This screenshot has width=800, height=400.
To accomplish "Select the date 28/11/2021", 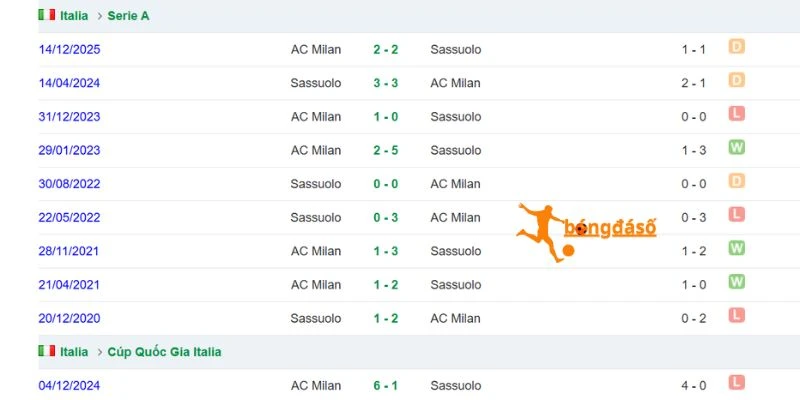I will [69, 251].
